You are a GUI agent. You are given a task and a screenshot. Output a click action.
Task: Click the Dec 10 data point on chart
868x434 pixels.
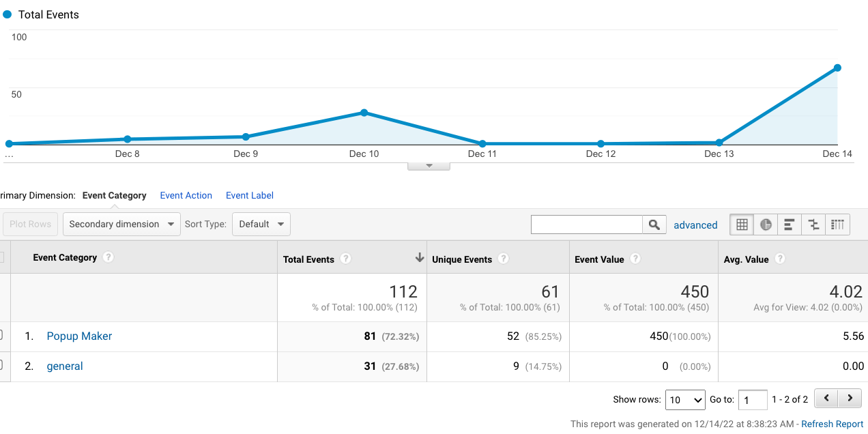pos(364,113)
